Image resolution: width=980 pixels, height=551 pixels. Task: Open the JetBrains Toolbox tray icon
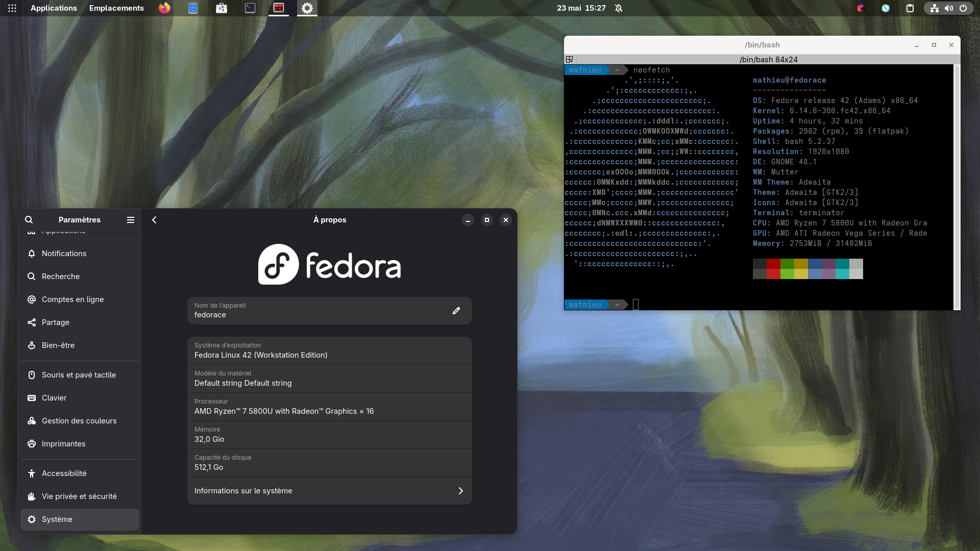click(861, 8)
